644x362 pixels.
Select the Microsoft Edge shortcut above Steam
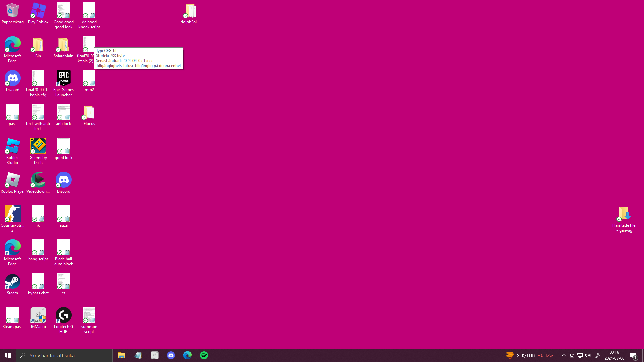click(x=12, y=253)
